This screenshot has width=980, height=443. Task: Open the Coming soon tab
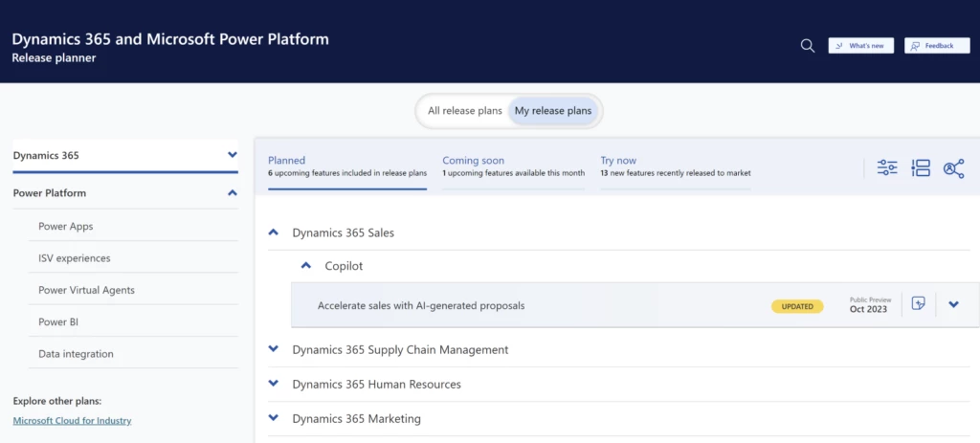(x=473, y=161)
